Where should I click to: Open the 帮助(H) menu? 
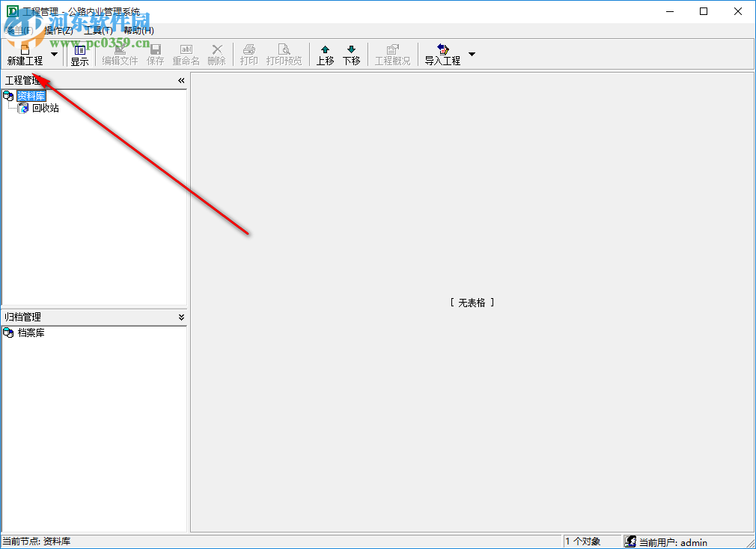coord(139,31)
